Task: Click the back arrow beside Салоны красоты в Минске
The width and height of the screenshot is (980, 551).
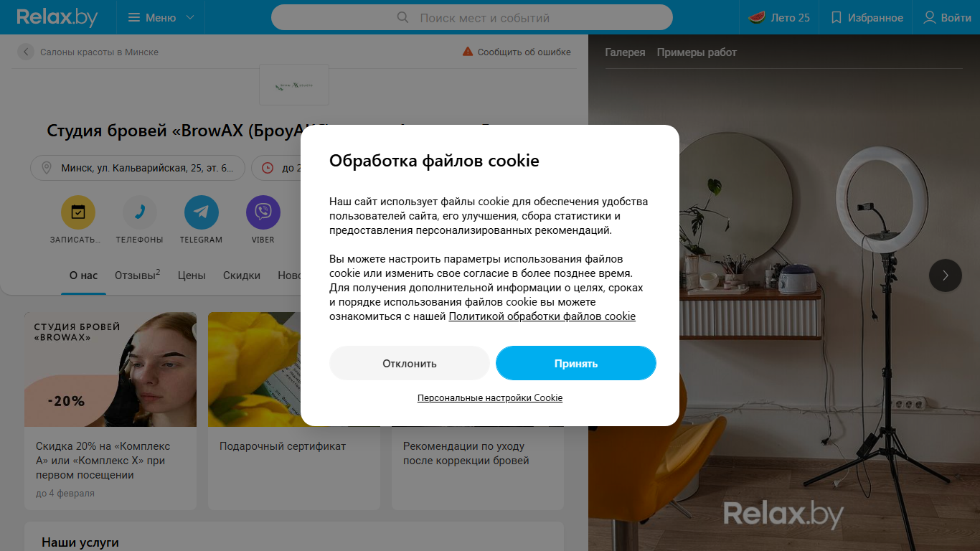Action: pyautogui.click(x=26, y=52)
